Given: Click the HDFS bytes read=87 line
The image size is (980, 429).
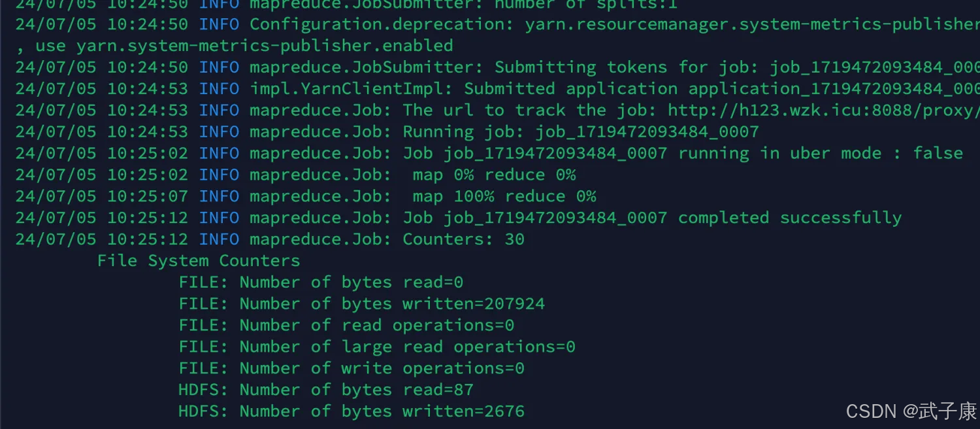Looking at the screenshot, I should [x=325, y=389].
